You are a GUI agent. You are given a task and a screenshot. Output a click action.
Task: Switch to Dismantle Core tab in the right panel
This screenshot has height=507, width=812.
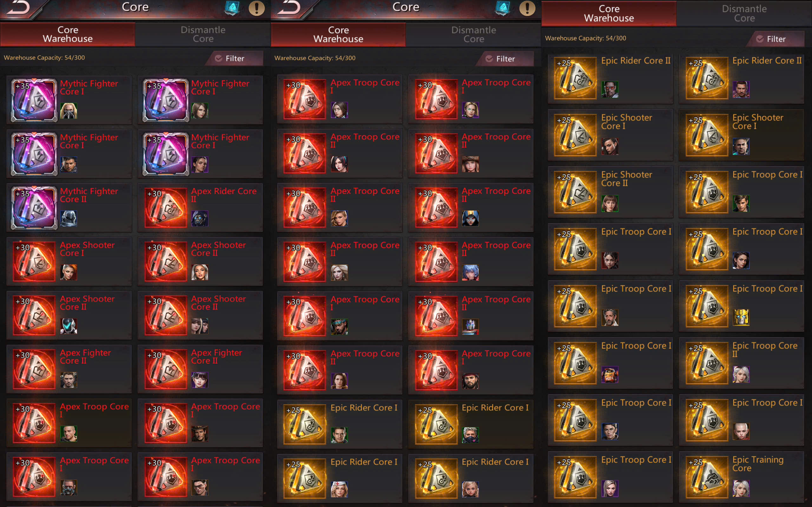coord(744,13)
